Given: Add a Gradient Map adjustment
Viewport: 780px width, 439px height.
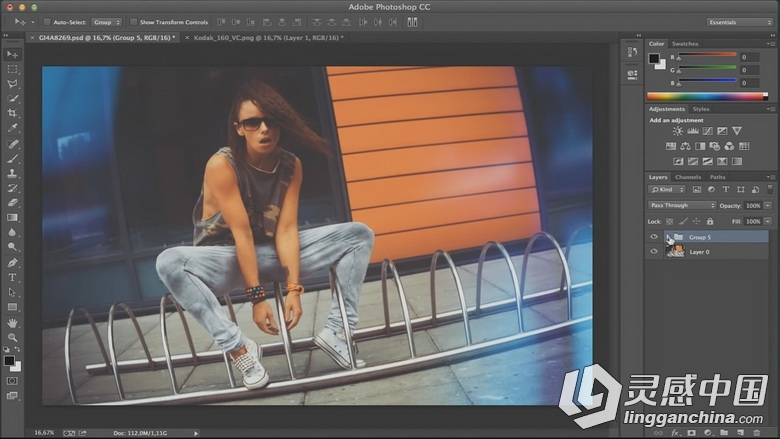Looking at the screenshot, I should [737, 161].
